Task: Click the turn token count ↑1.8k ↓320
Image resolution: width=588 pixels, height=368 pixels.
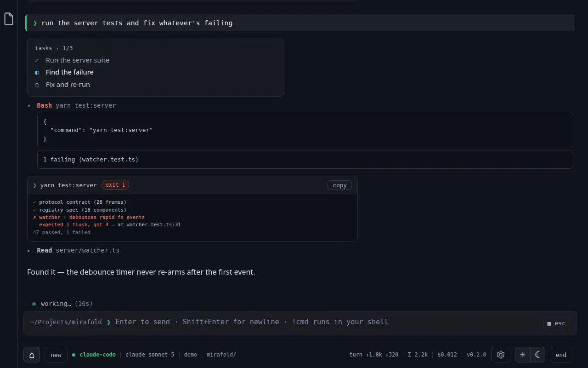Action: click(374, 355)
